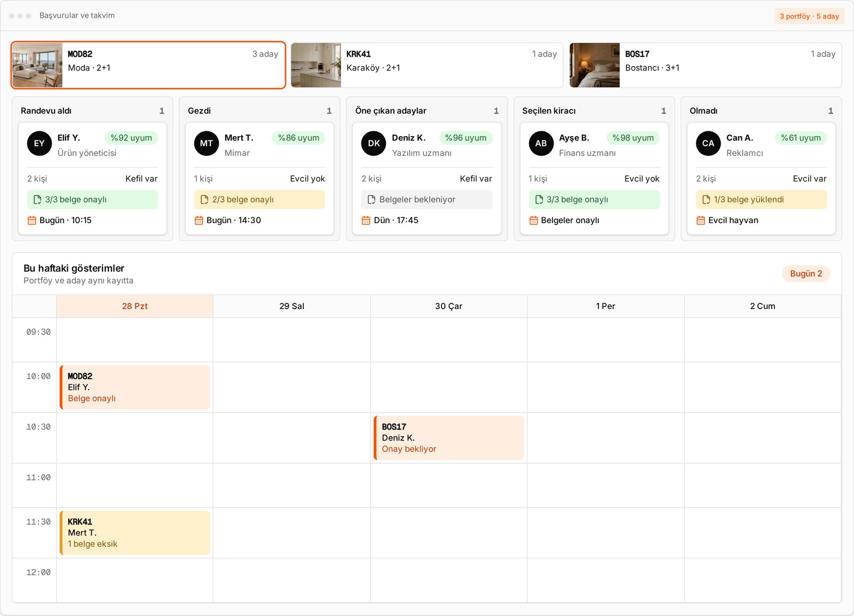Select the 1 Per day header

(606, 306)
